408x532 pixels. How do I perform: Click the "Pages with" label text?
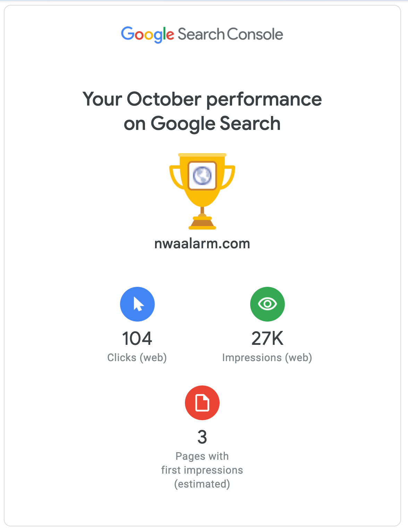[202, 456]
